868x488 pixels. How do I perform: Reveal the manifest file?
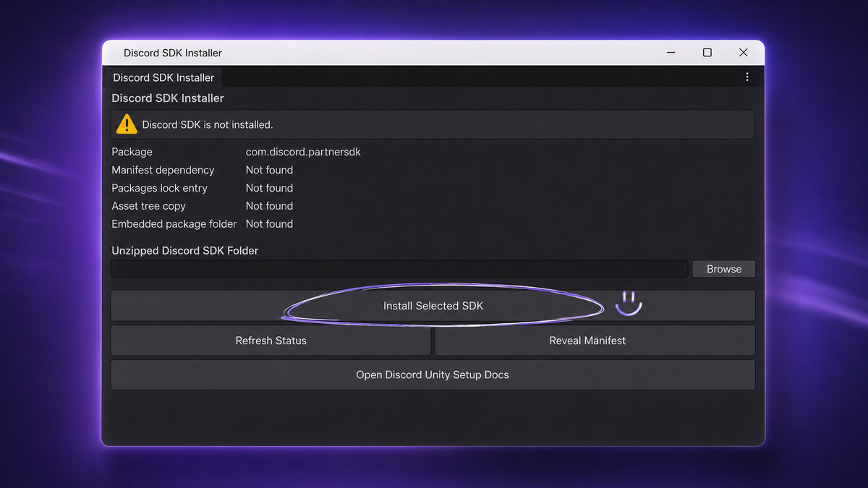tap(595, 341)
